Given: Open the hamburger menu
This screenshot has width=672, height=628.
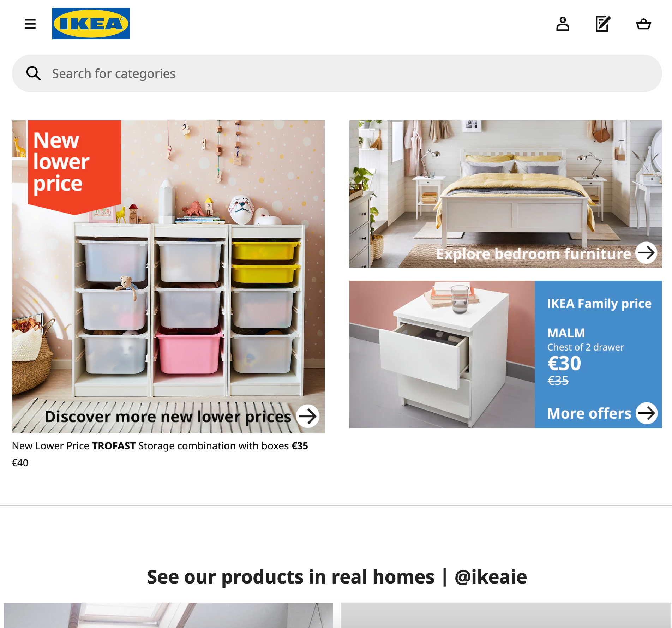Looking at the screenshot, I should point(30,24).
